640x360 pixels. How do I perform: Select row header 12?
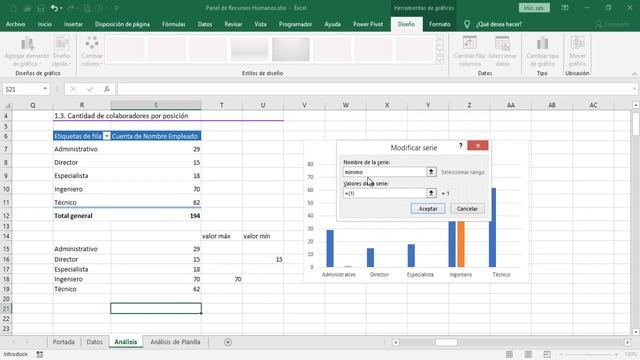[6, 216]
